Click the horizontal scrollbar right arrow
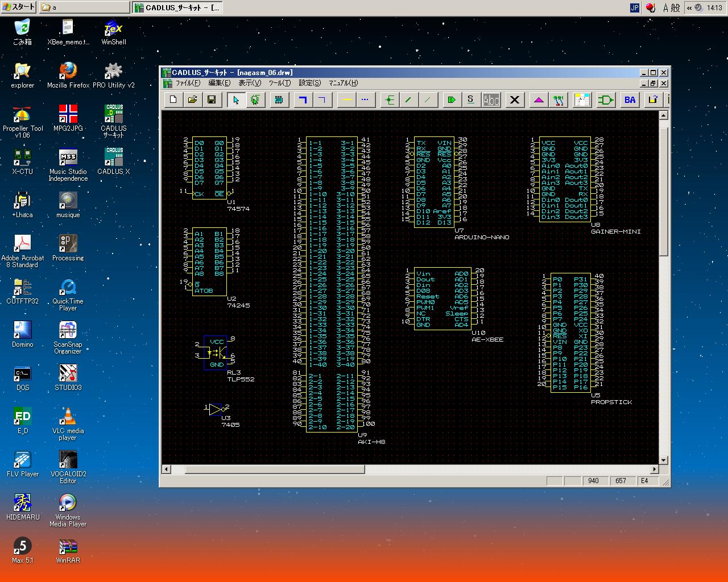The image size is (728, 582). point(654,469)
